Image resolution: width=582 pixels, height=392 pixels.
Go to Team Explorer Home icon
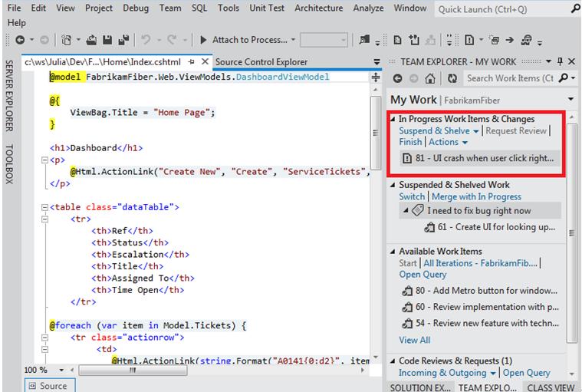click(430, 78)
